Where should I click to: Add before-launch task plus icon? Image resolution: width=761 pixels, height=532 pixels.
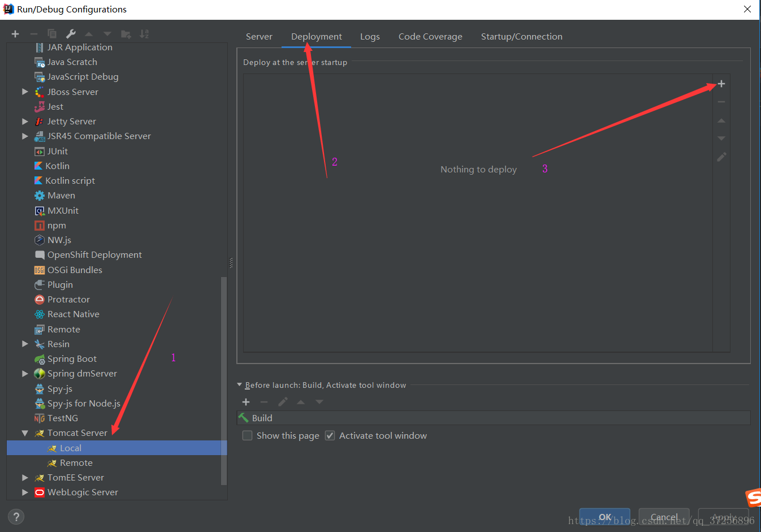246,402
